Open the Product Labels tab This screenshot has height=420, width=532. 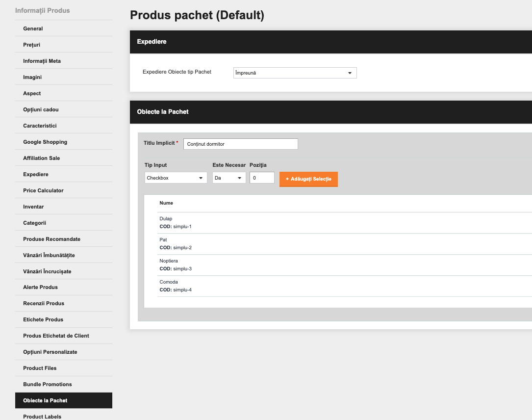coord(64,415)
